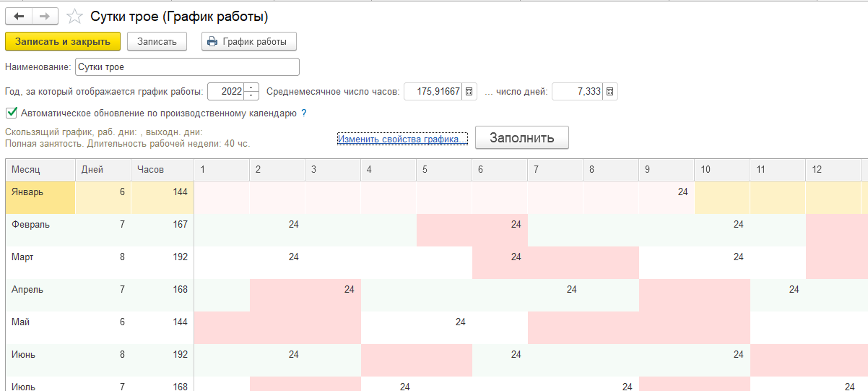Increase the year with spinner up arrow
This screenshot has width=868, height=391.
251,87
